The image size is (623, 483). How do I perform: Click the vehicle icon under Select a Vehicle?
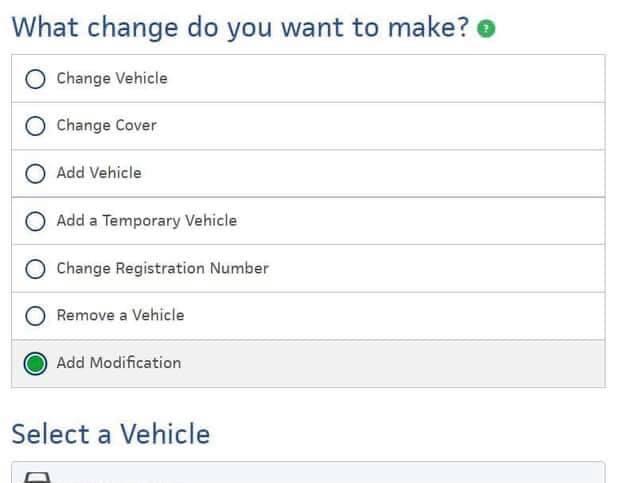36,477
